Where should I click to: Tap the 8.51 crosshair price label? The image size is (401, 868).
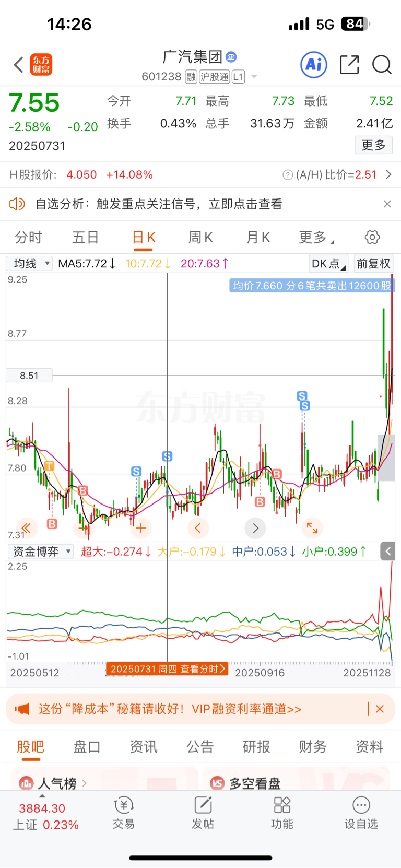(29, 376)
